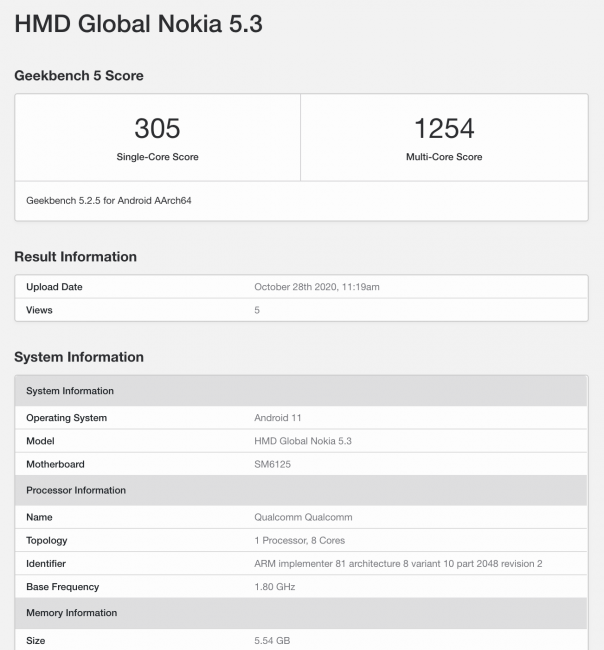Click the Android 11 operating system value
This screenshot has width=604, height=650.
pyautogui.click(x=278, y=418)
